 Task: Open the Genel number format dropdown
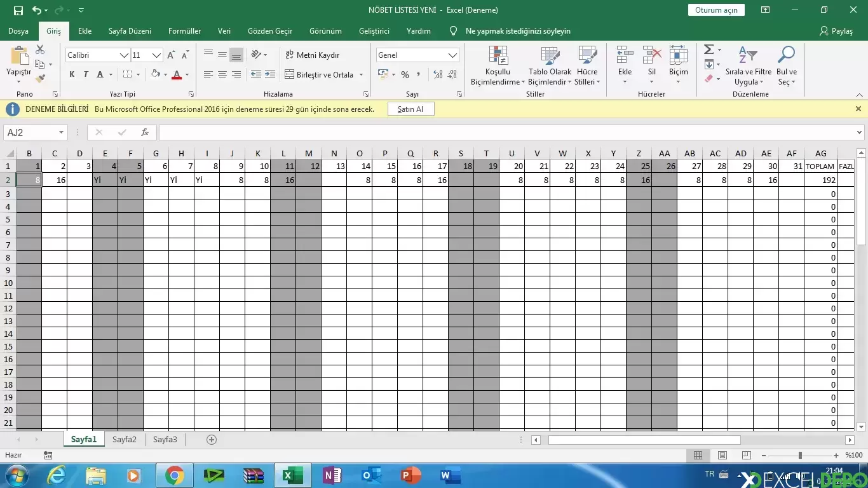coord(453,55)
